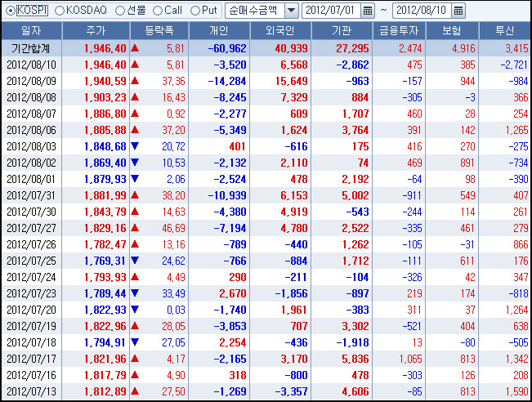Click the start date field 2012/07/01
532x402 pixels.
332,11
